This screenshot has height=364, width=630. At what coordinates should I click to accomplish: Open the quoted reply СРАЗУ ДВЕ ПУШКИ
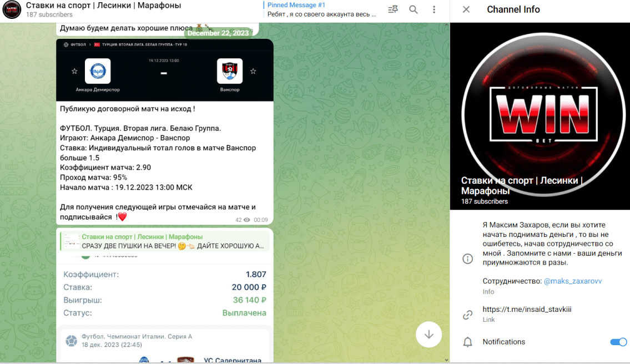165,241
